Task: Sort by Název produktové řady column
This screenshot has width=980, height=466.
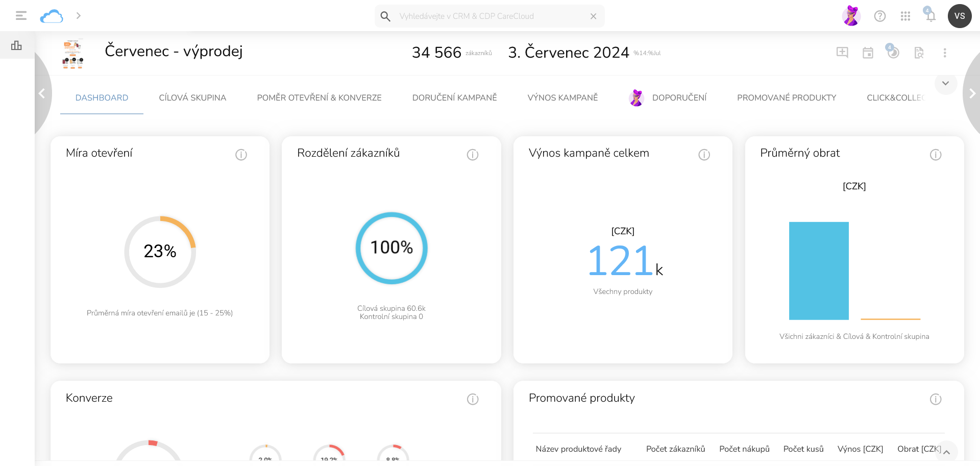Action: (578, 449)
